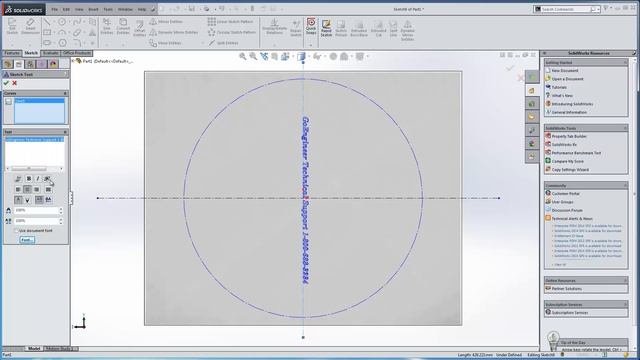The height and width of the screenshot is (360, 640).
Task: Select the Smart Dimension tool
Action: click(30, 26)
